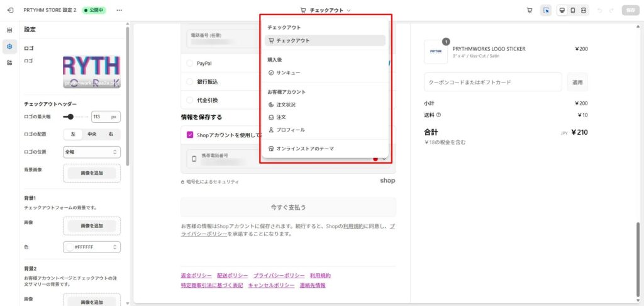Select 注文 page in the menu
644x306 pixels.
pos(325,117)
